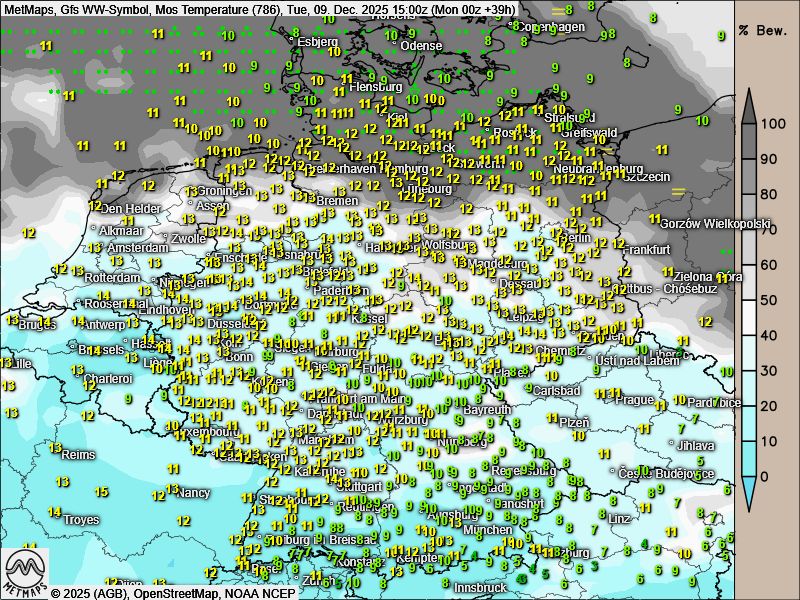Click the Troyes city label
The image size is (800, 600).
point(81,520)
